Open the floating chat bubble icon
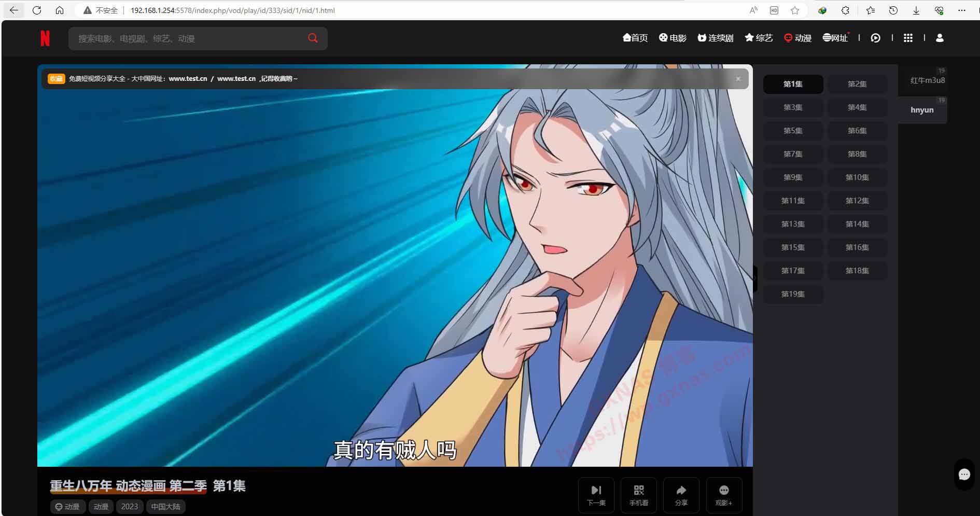The width and height of the screenshot is (980, 516). [964, 474]
